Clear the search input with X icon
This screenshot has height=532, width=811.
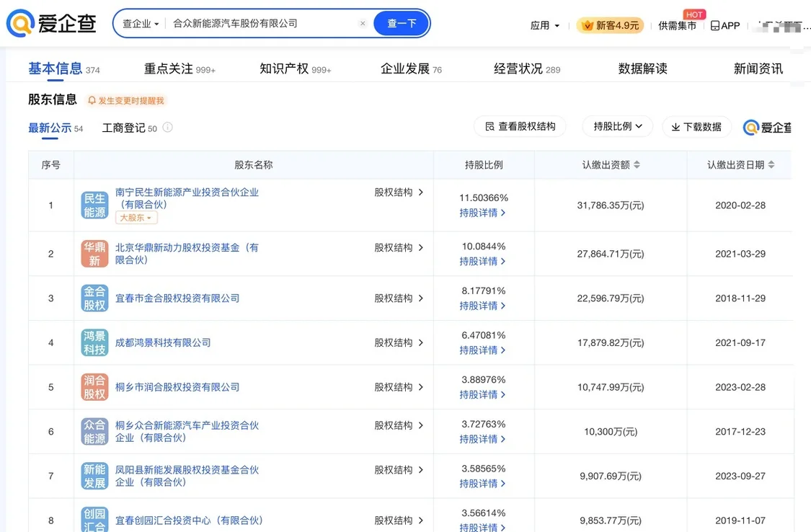tap(363, 23)
